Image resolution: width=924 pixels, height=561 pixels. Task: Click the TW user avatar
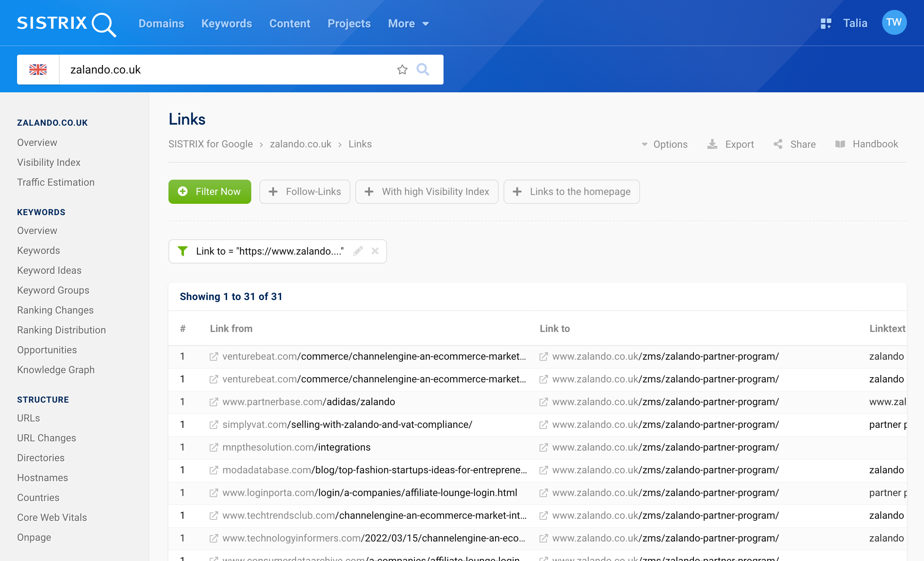(894, 22)
